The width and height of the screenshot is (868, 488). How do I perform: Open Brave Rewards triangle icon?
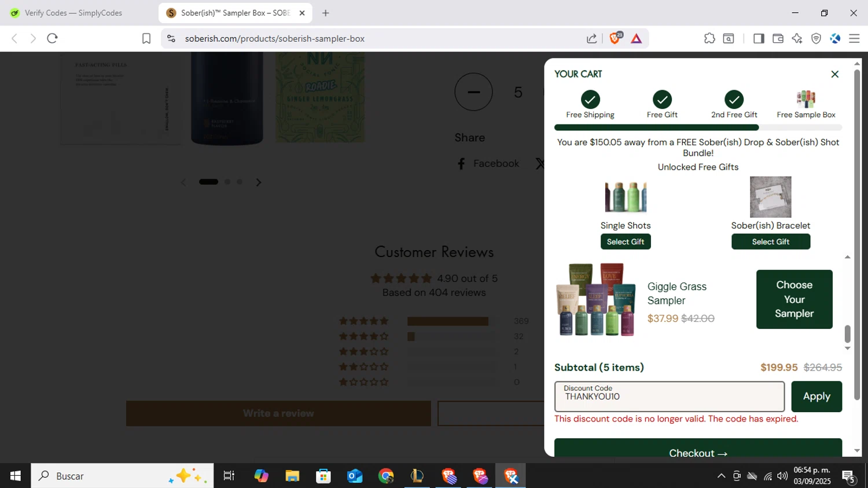(x=636, y=39)
